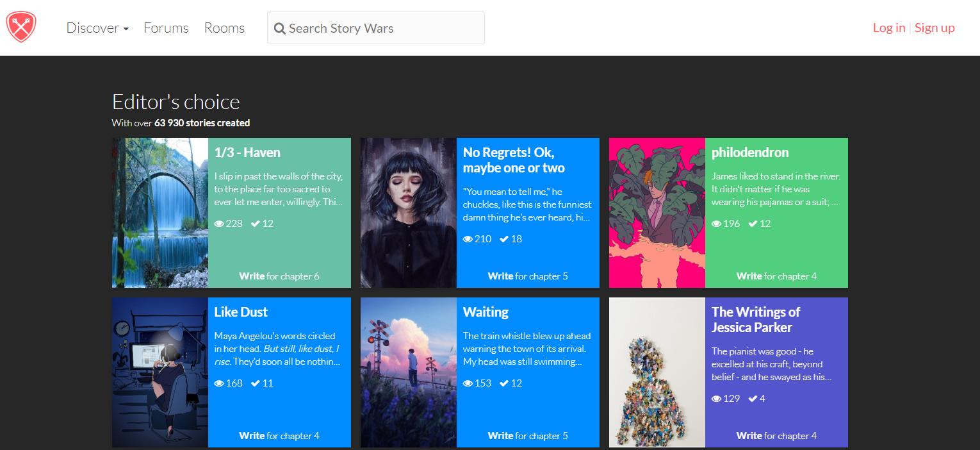Click Write for chapter 5 on Waiting
Screen dimensions: 980x450
(528, 436)
